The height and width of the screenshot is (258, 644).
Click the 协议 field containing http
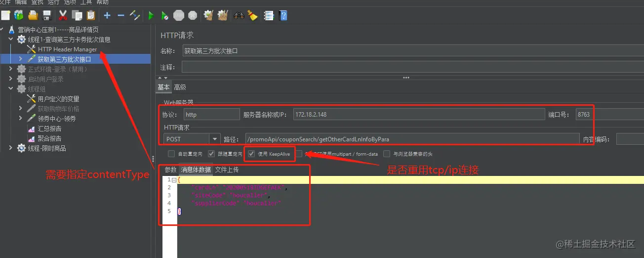point(211,114)
